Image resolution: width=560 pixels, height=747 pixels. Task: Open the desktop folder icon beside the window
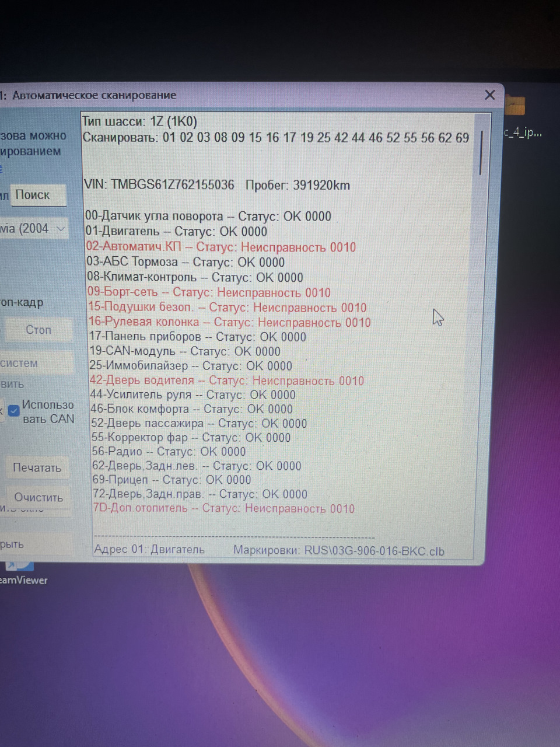click(x=517, y=106)
